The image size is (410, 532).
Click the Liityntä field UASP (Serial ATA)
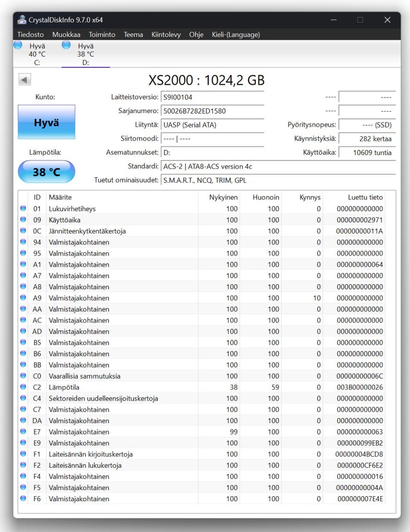(212, 125)
